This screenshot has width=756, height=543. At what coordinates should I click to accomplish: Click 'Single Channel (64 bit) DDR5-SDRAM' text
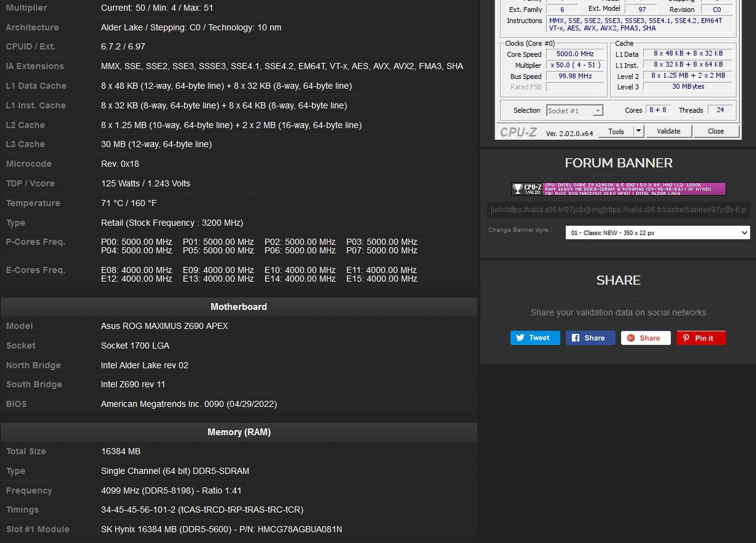coord(175,471)
